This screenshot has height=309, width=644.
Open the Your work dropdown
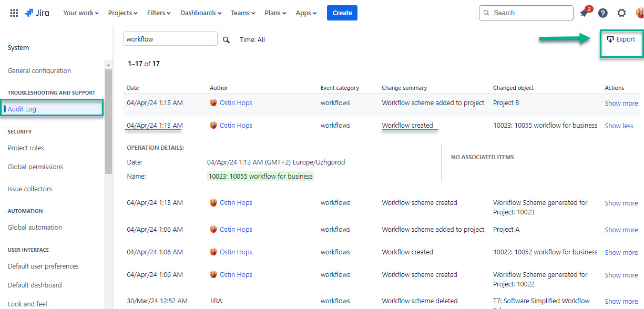[80, 13]
